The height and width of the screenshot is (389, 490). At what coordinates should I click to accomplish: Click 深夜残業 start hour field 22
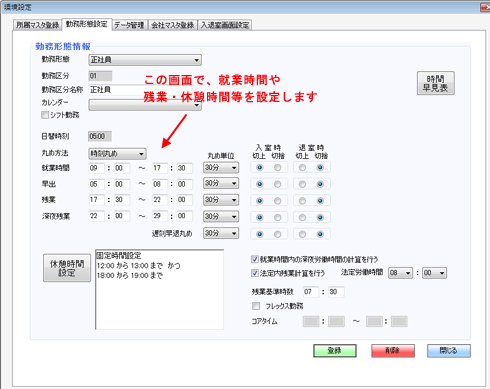click(97, 216)
